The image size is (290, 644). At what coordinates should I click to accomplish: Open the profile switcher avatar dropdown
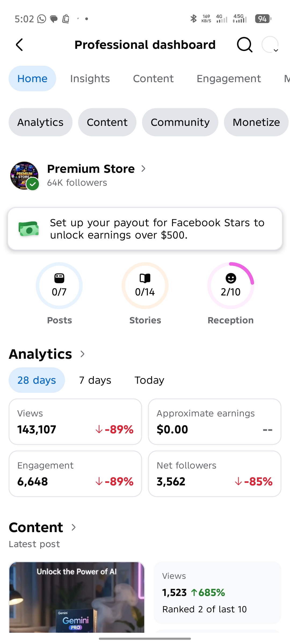pyautogui.click(x=270, y=45)
